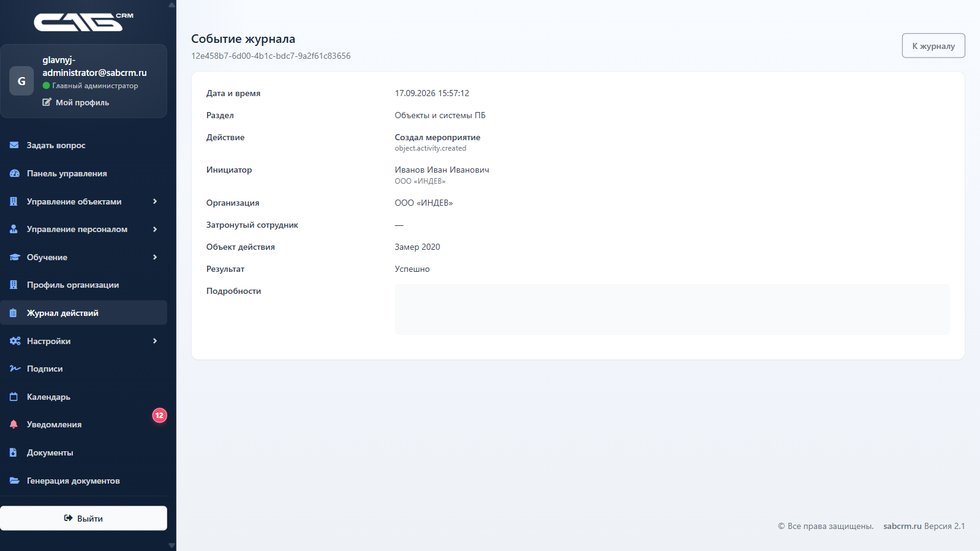The image size is (980, 551).
Task: Click the edit icon next to Мой профиль
Action: coord(47,102)
